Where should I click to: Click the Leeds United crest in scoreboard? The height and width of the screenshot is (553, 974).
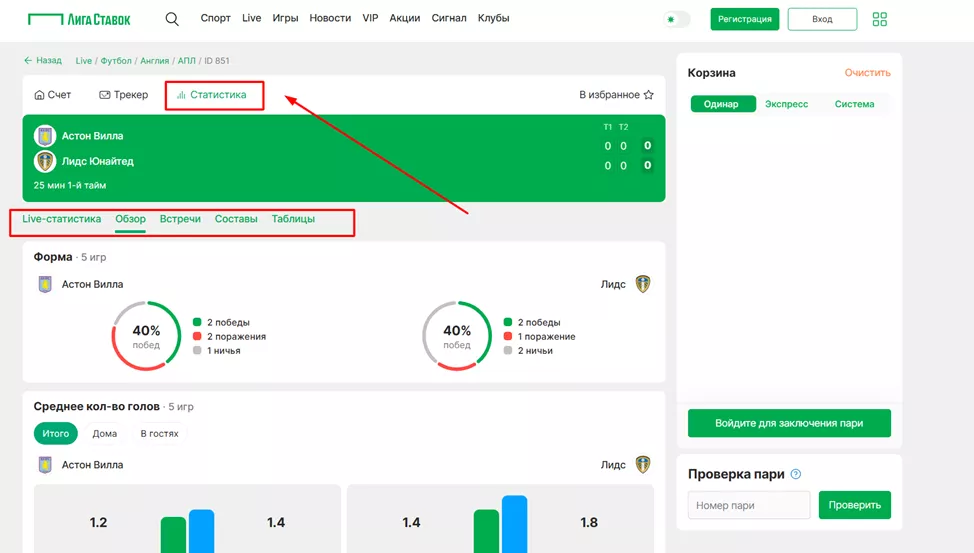45,161
